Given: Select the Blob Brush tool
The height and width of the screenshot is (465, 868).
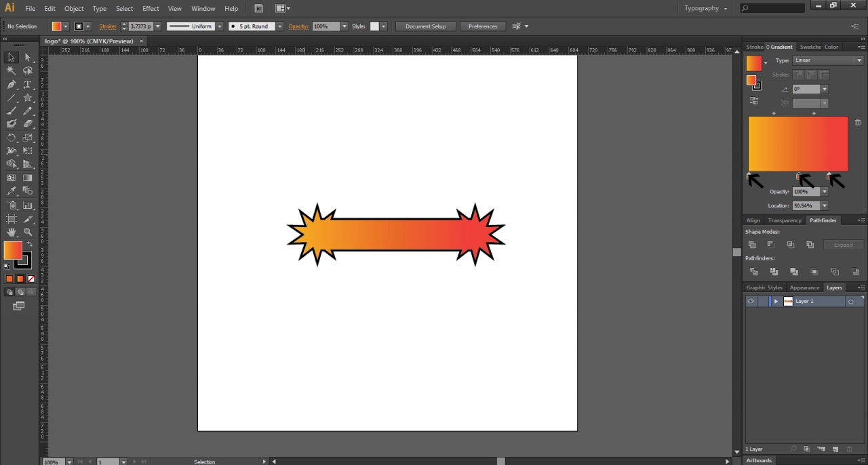Looking at the screenshot, I should tap(12, 124).
